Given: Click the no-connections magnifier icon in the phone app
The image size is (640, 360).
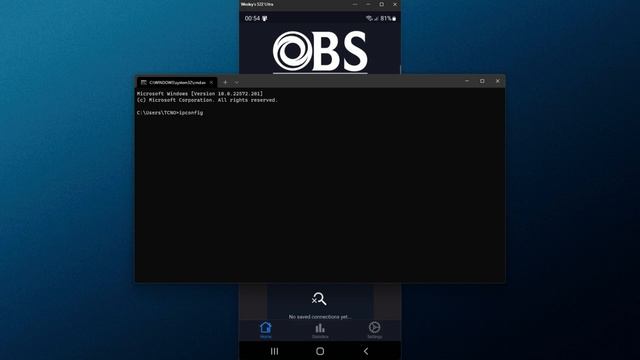Looking at the screenshot, I should pos(319,299).
